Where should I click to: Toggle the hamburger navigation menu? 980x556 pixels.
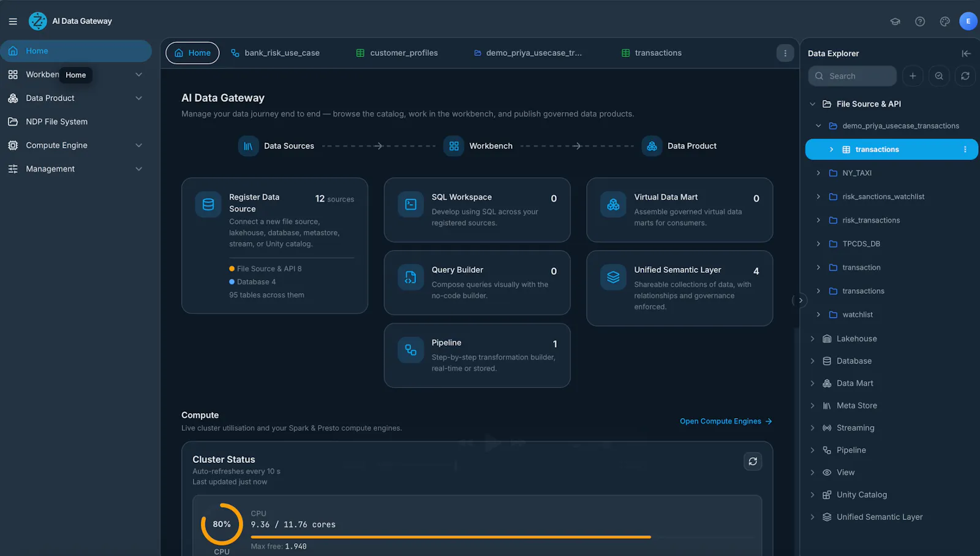(x=13, y=21)
